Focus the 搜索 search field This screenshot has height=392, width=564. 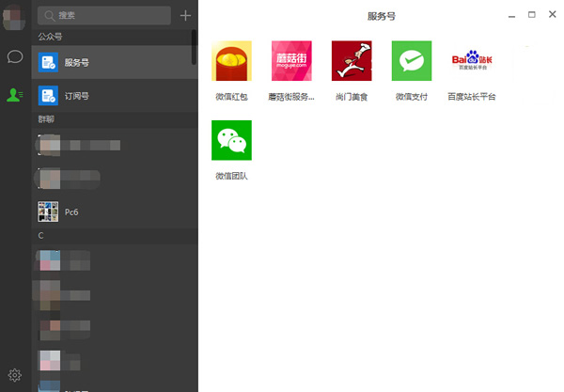coord(105,16)
